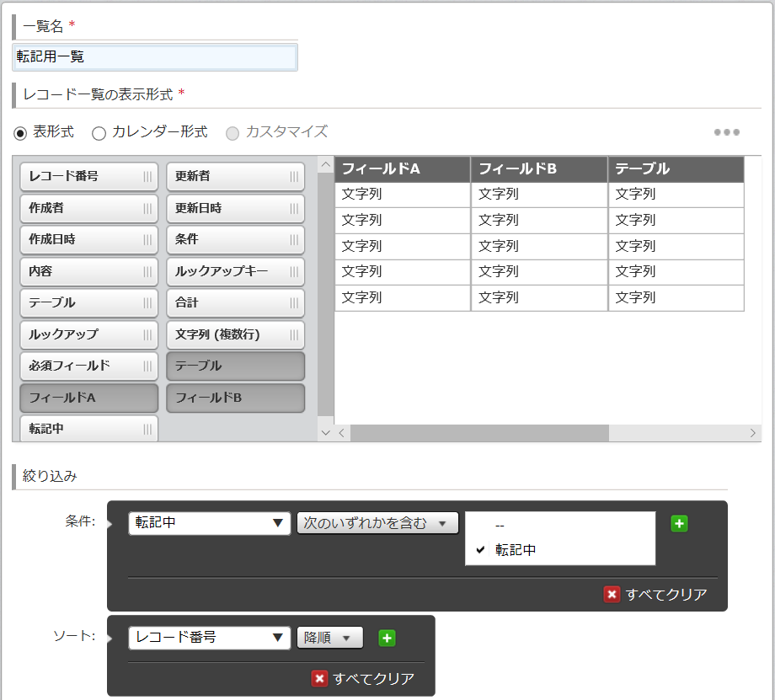Select カスタマイズ radio button
Screen dimensions: 775x700
(232, 133)
